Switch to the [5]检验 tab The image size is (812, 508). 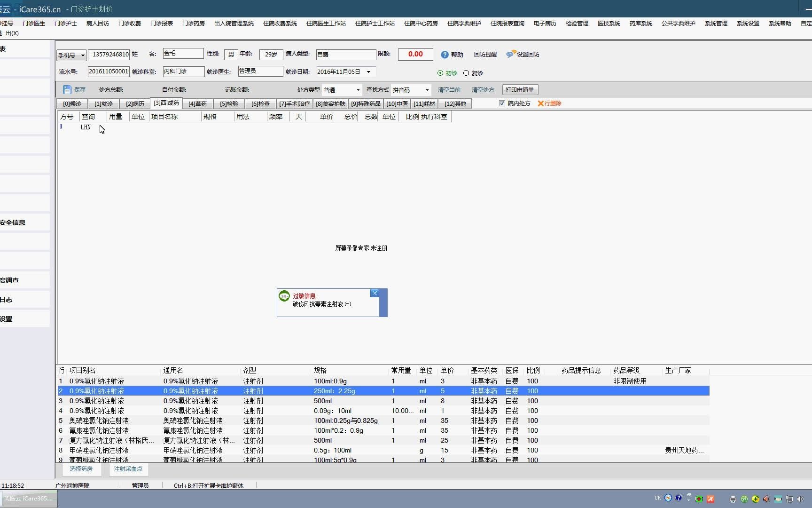coord(229,104)
